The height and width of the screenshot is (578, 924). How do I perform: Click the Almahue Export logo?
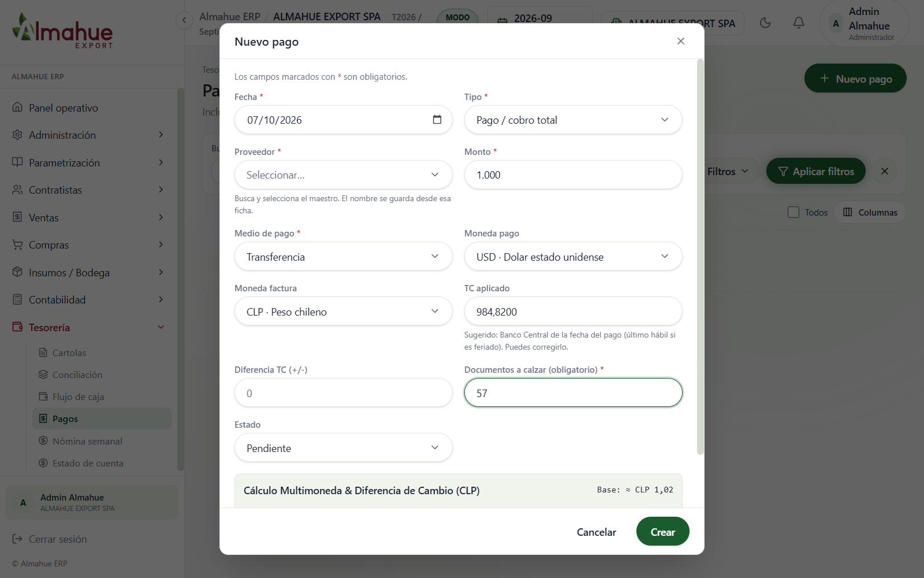(x=62, y=31)
